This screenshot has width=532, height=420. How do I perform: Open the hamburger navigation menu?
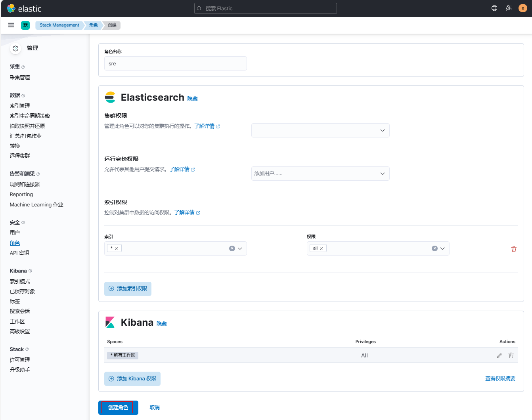pos(11,25)
